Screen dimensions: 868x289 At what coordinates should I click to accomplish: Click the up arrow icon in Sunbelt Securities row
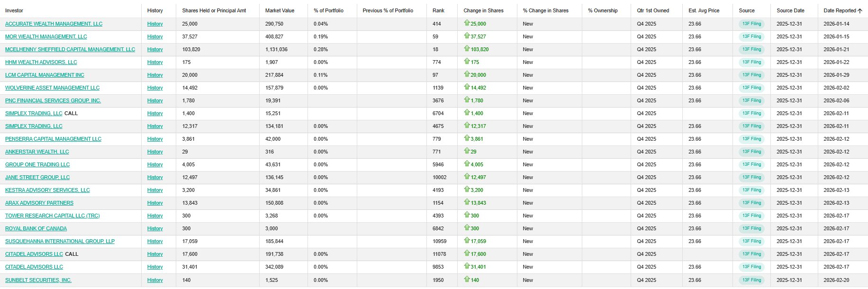click(467, 279)
